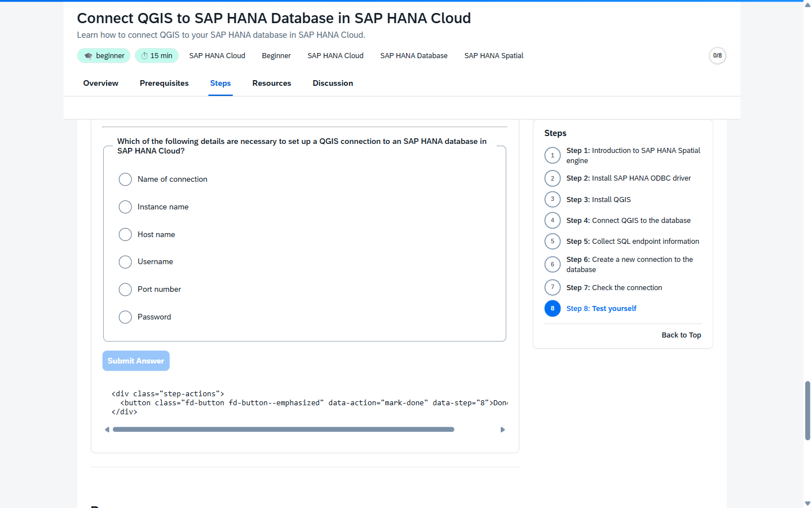Open Step 1: Introduction to SAP HANA Spatial engine
This screenshot has height=508, width=812.
(633, 156)
